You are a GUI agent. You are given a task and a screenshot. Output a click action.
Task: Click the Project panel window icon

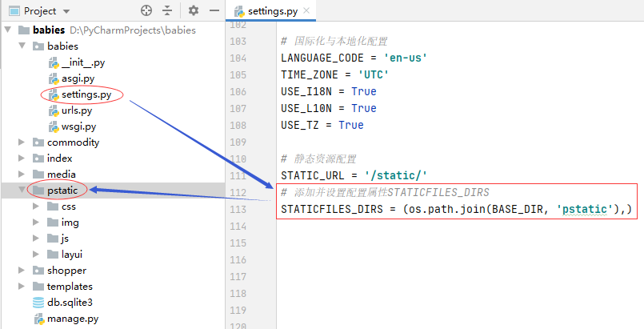(x=14, y=11)
